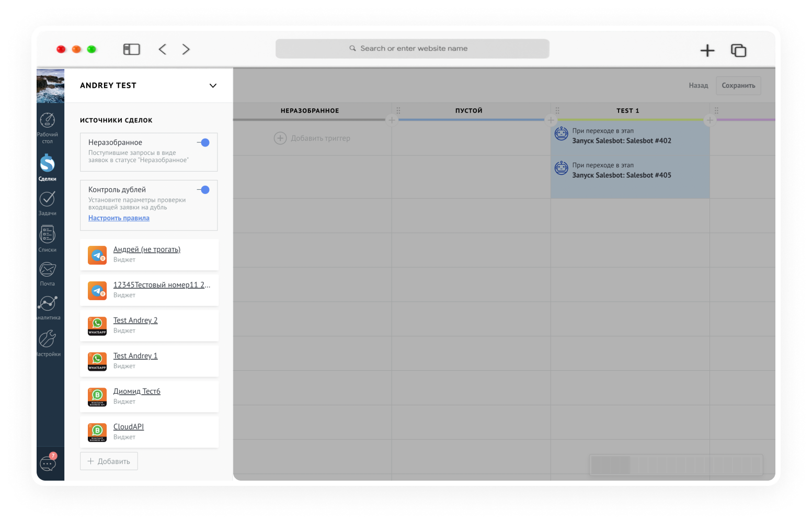Click the Сохранить save button
Screen dimensions: 812x523
pyautogui.click(x=738, y=86)
